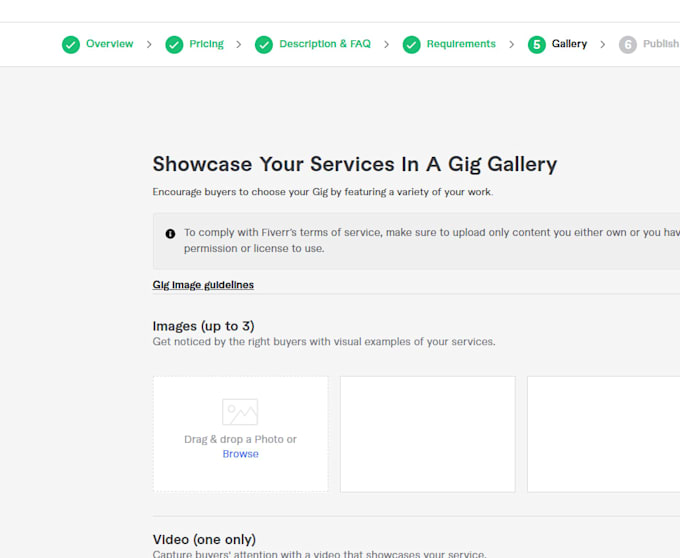Click the green step 5 circle icon

point(536,44)
